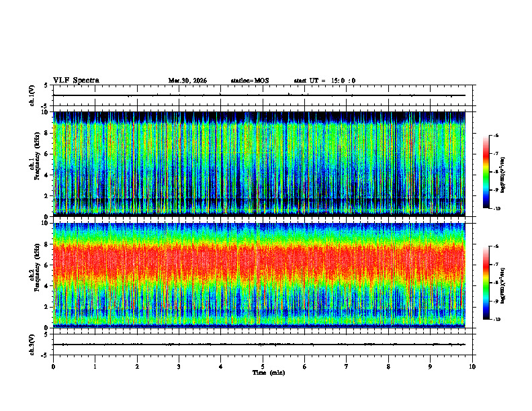
Task: Click the ch.2 spectrogram color scale bar
Action: [x=486, y=283]
